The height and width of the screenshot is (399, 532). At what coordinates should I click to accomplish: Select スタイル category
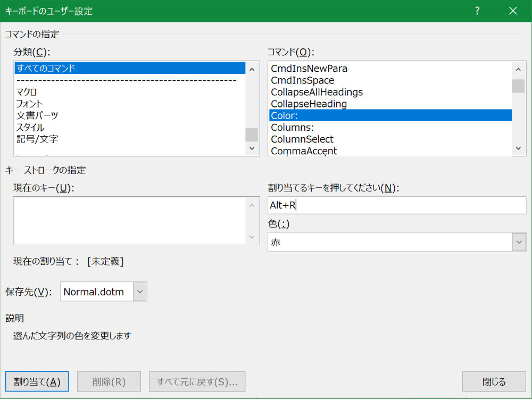point(130,127)
